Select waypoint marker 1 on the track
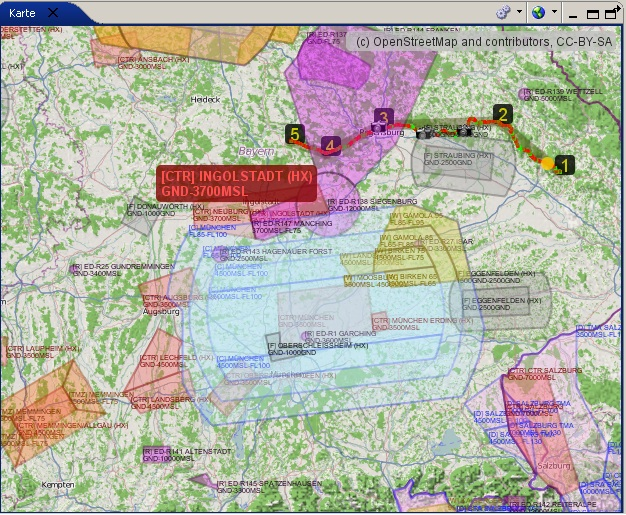 tap(565, 165)
